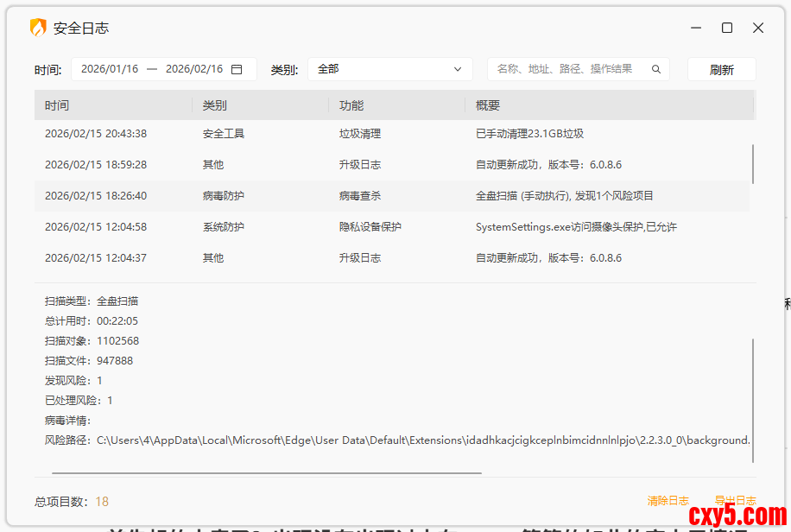Click the end date 2026/02/16
This screenshot has width=791, height=532.
coord(194,69)
